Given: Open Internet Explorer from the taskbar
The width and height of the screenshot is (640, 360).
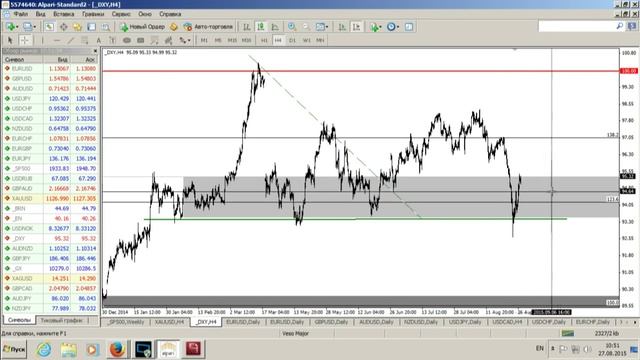Looking at the screenshot, I should [x=44, y=349].
